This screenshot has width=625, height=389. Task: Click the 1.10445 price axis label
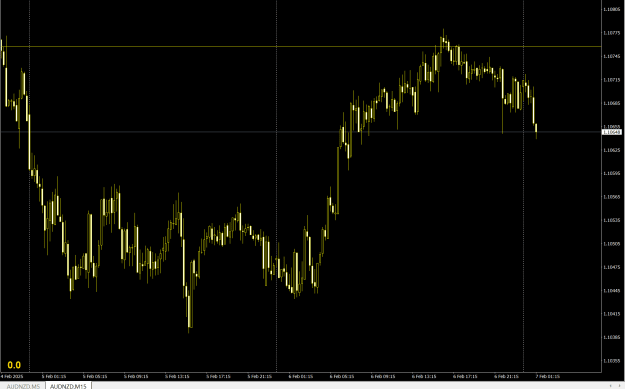(x=611, y=291)
